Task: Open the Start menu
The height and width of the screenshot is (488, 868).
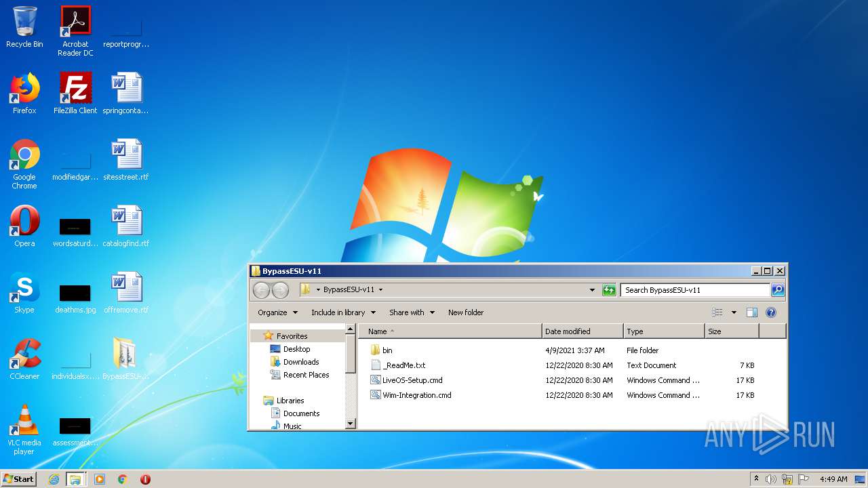Action: (19, 479)
